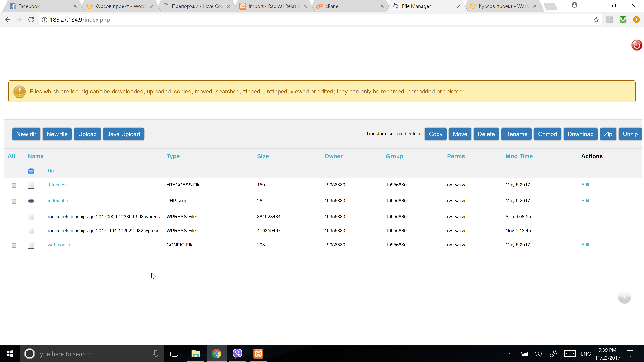Open the Action Center notifications icon
The width and height of the screenshot is (644, 362).
[630, 354]
